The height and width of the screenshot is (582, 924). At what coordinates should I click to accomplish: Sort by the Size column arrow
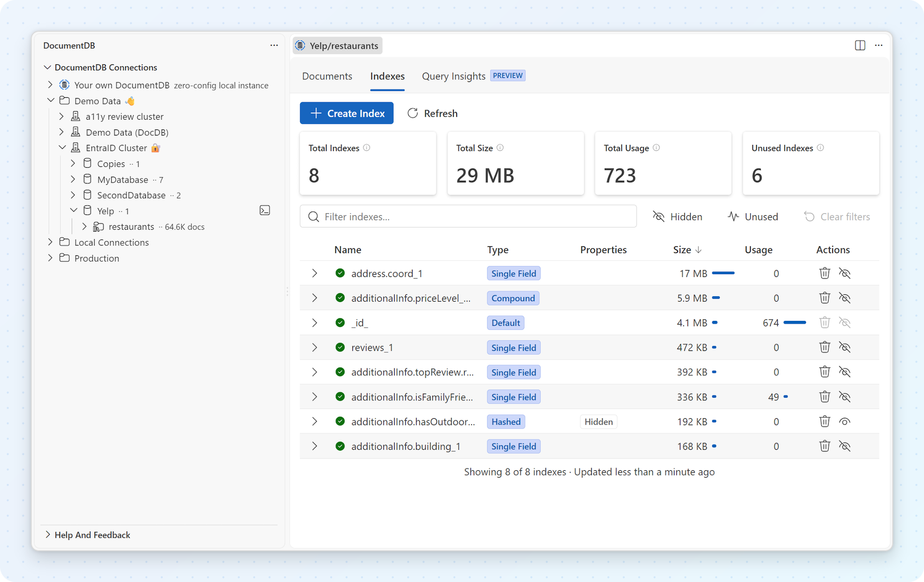tap(699, 250)
